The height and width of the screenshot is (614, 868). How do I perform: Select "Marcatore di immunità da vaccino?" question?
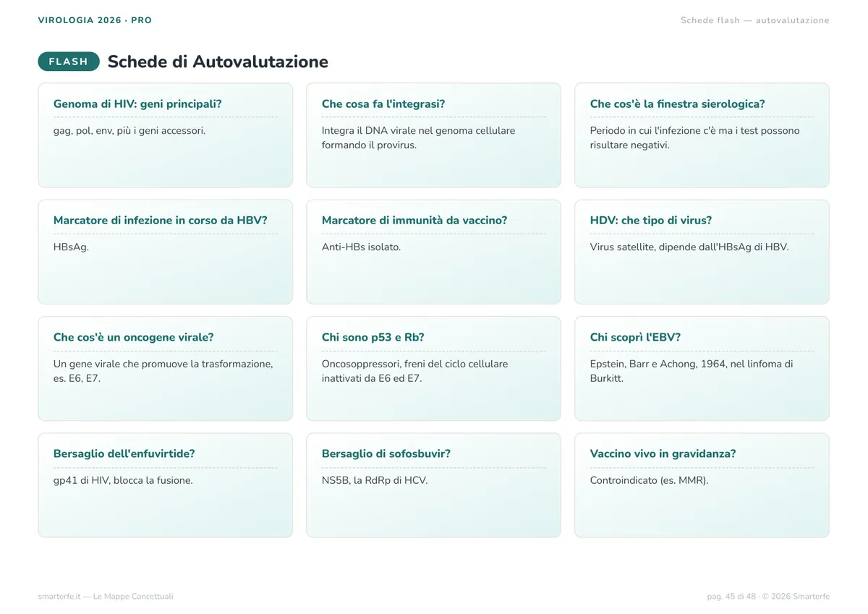click(414, 221)
